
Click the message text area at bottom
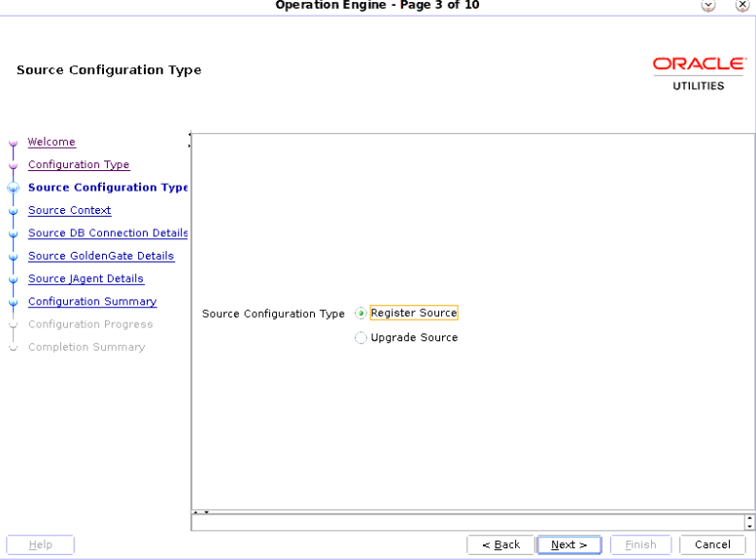468,522
